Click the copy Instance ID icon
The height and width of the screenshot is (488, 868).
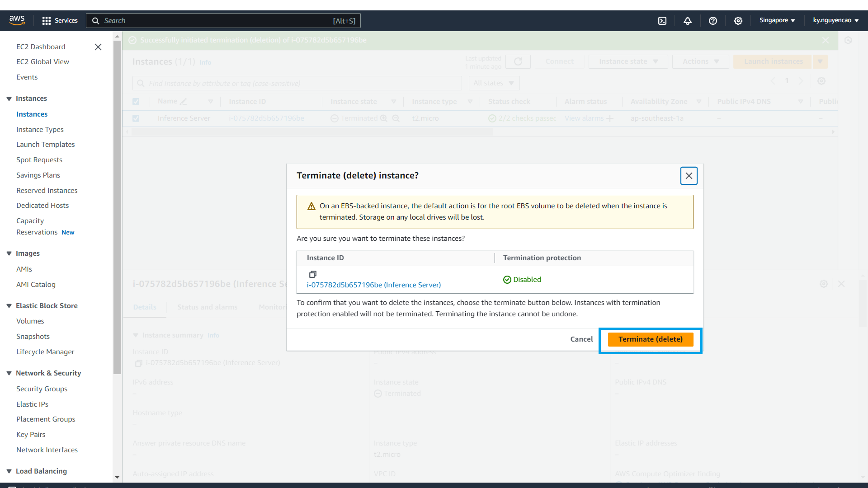click(x=312, y=274)
